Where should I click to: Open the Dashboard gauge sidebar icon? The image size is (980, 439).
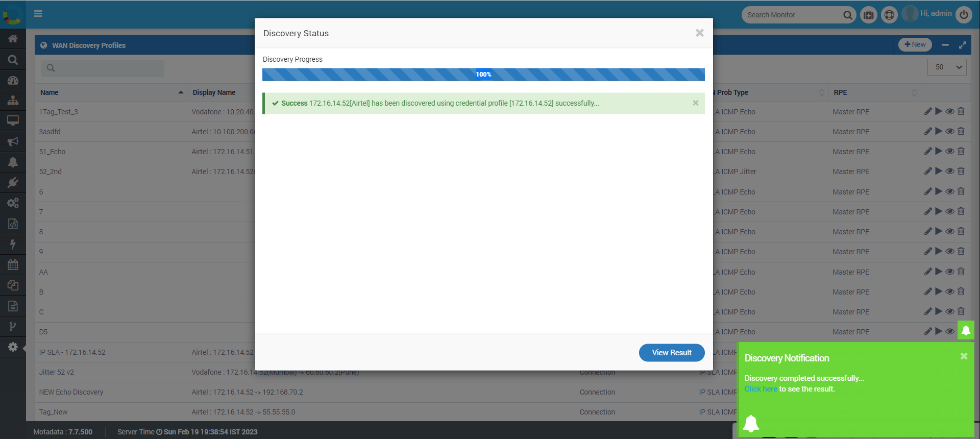(13, 80)
